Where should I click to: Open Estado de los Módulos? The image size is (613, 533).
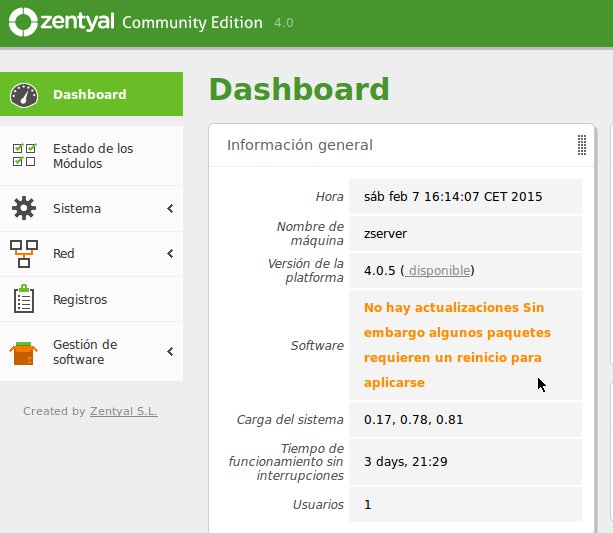(x=91, y=156)
